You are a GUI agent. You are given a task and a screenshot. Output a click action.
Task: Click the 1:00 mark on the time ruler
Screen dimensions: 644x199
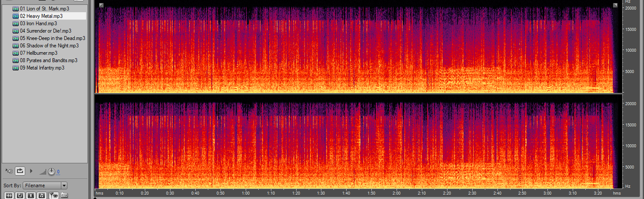246,193
